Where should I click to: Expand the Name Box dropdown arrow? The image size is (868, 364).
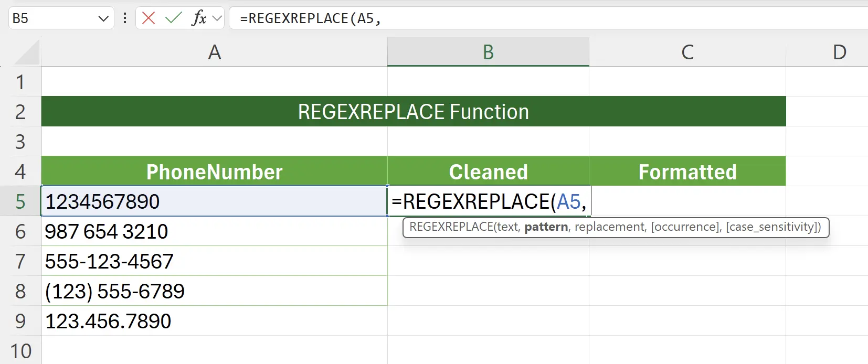point(103,19)
